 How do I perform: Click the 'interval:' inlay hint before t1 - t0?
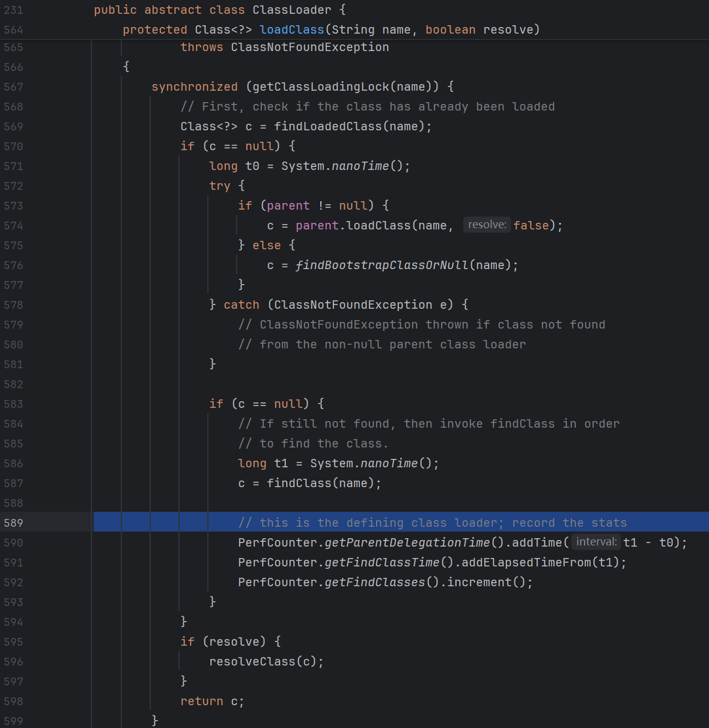click(x=596, y=542)
